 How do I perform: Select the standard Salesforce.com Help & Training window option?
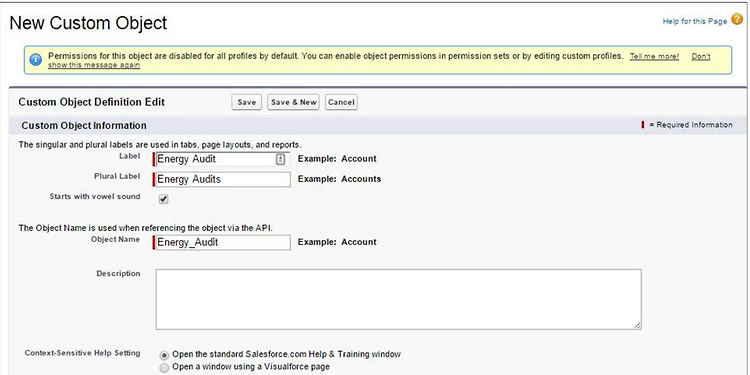[x=164, y=355]
